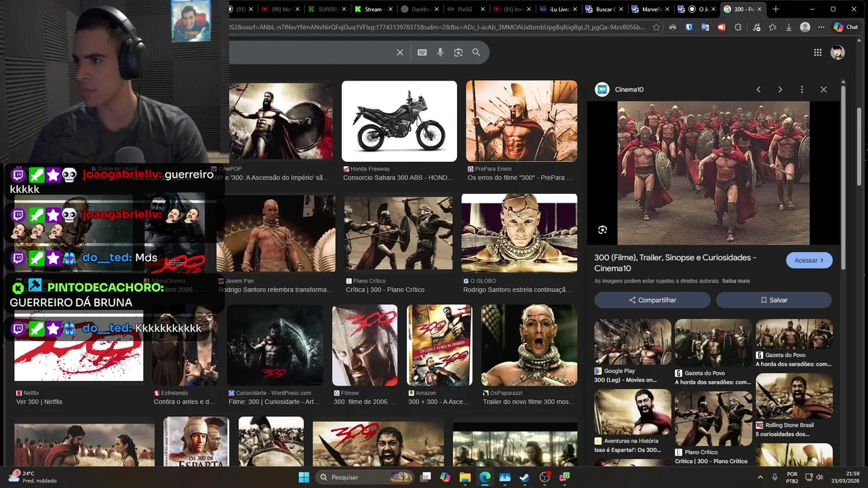The height and width of the screenshot is (488, 868).
Task: Open the Curiosidarte WordPress image result
Action: (275, 345)
